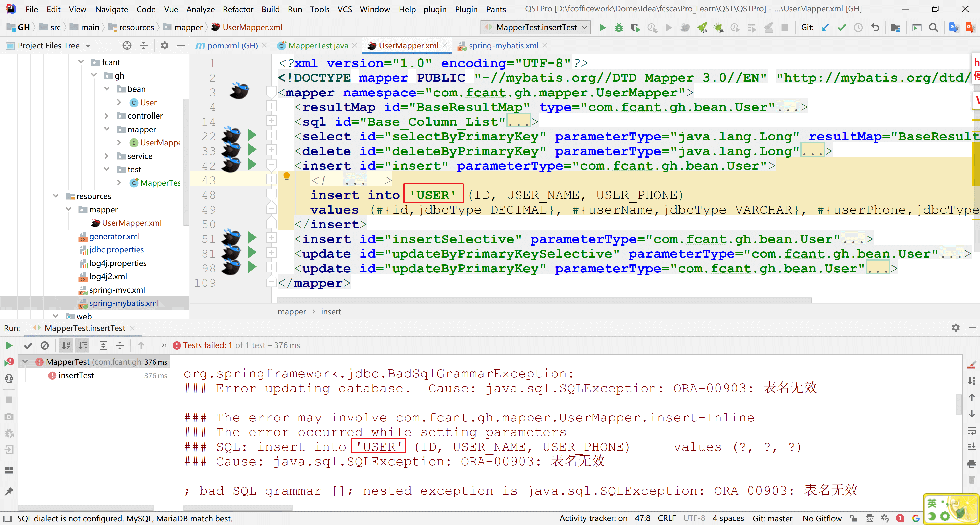
Task: Click the locate current file target icon
Action: (127, 46)
